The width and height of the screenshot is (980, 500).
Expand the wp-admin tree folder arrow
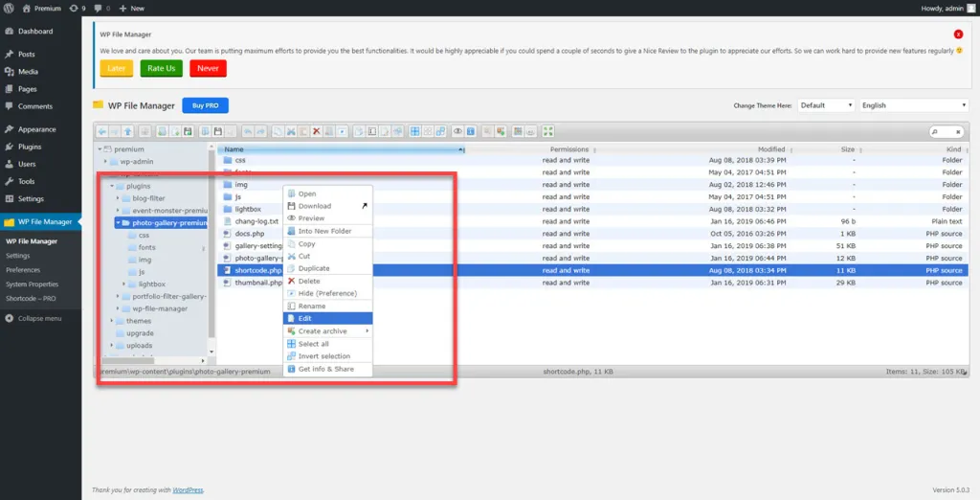pos(105,162)
